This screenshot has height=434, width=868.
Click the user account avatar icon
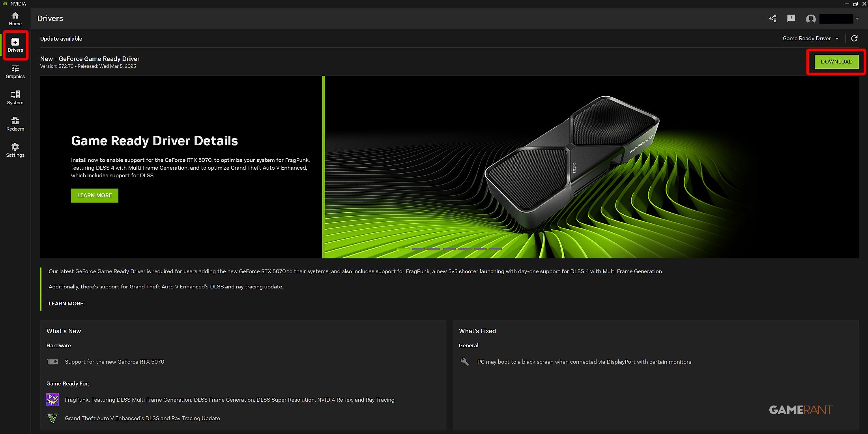(x=811, y=19)
